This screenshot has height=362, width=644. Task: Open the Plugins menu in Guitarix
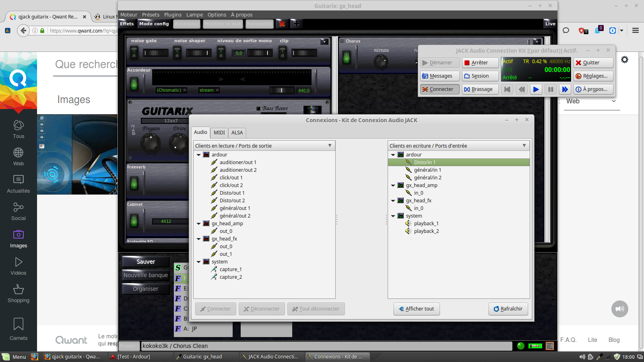point(173,15)
